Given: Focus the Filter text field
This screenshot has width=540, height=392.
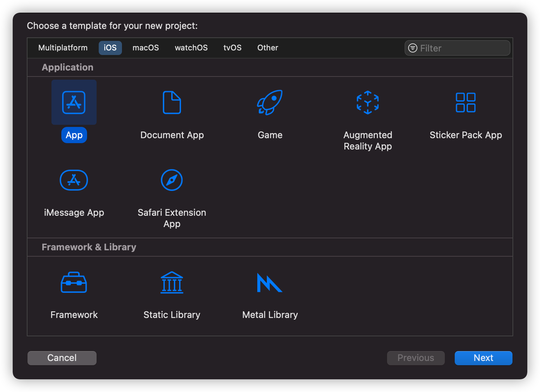Looking at the screenshot, I should (457, 48).
